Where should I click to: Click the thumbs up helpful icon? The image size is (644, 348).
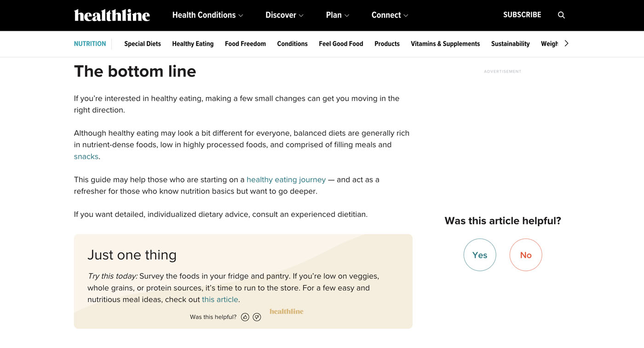(x=245, y=317)
